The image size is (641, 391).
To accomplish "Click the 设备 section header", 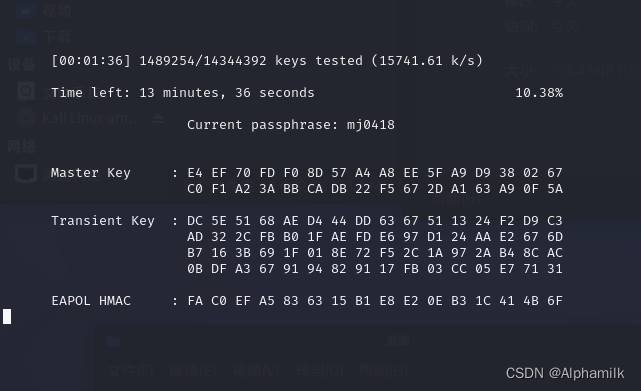I will [21, 65].
